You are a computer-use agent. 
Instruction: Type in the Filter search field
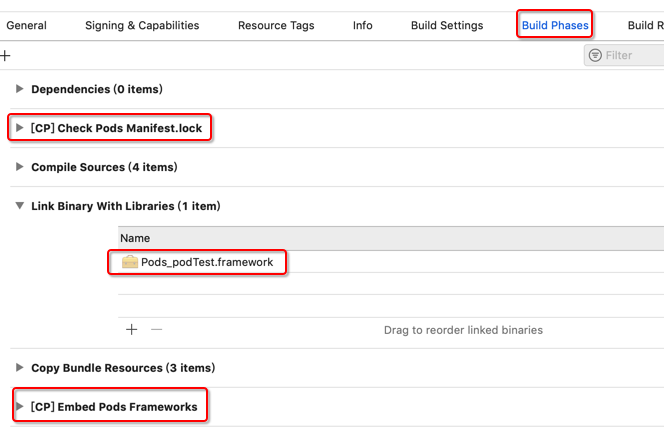coord(632,56)
